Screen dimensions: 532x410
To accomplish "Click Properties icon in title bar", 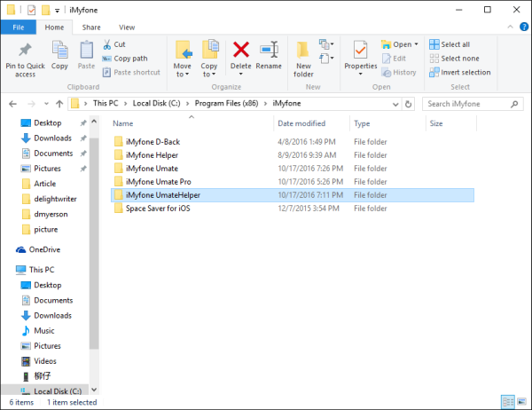I will coord(31,10).
